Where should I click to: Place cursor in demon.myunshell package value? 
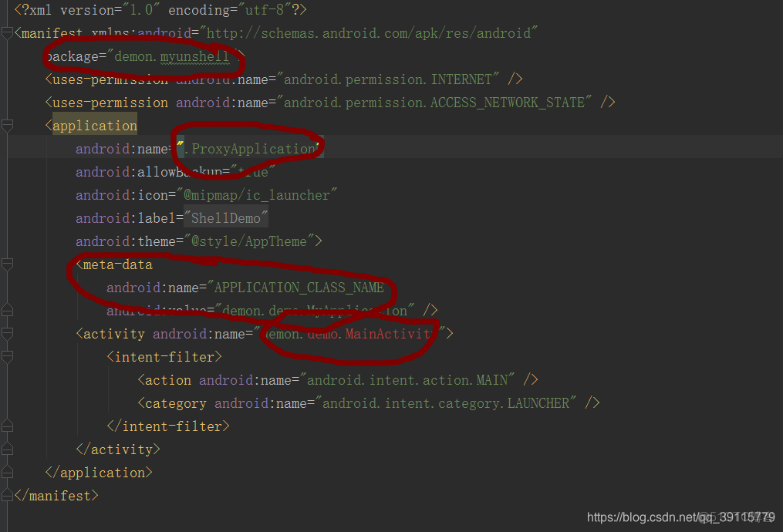coord(172,56)
